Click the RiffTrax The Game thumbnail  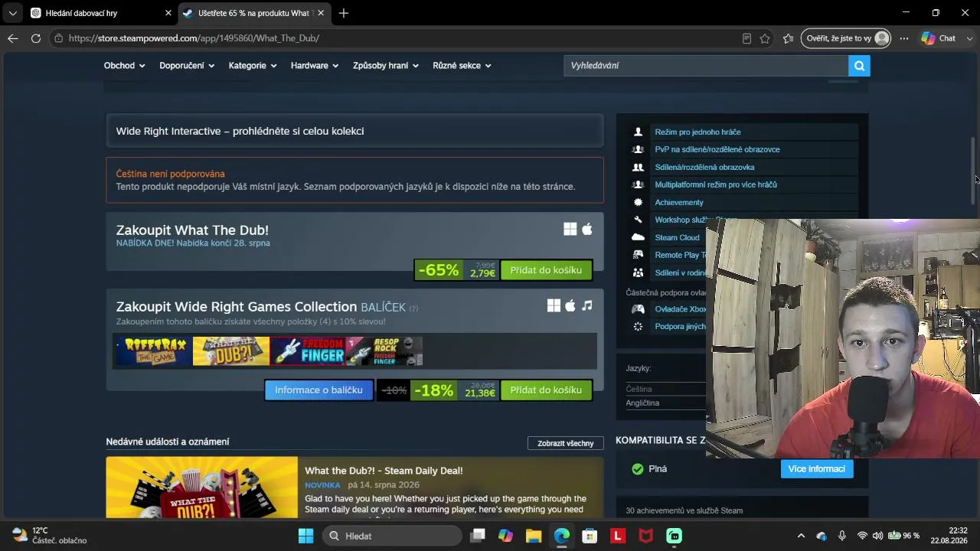[154, 351]
